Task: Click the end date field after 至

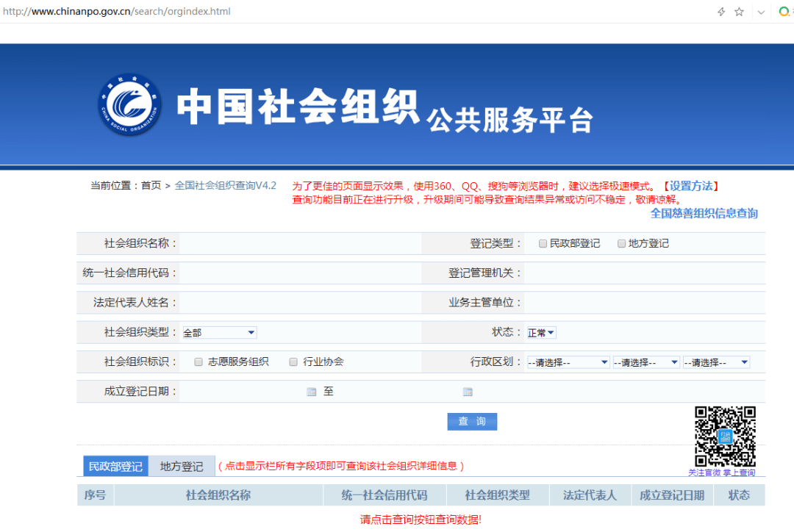Action: click(398, 392)
